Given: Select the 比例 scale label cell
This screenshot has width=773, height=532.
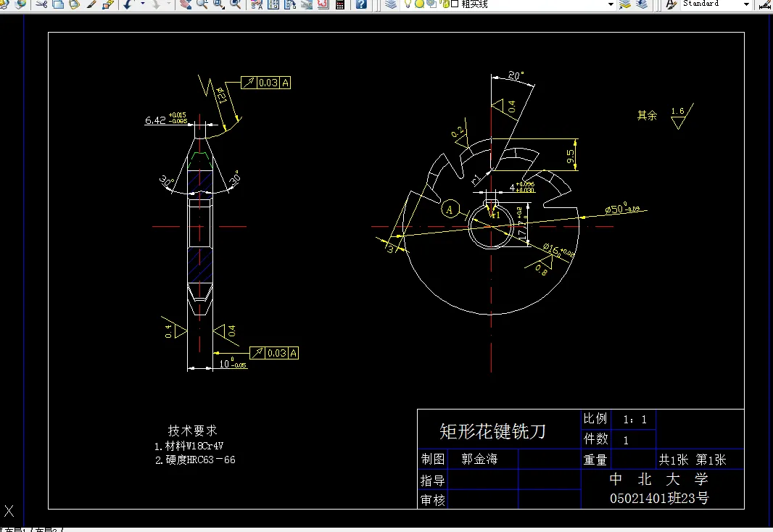Looking at the screenshot, I should click(x=595, y=419).
